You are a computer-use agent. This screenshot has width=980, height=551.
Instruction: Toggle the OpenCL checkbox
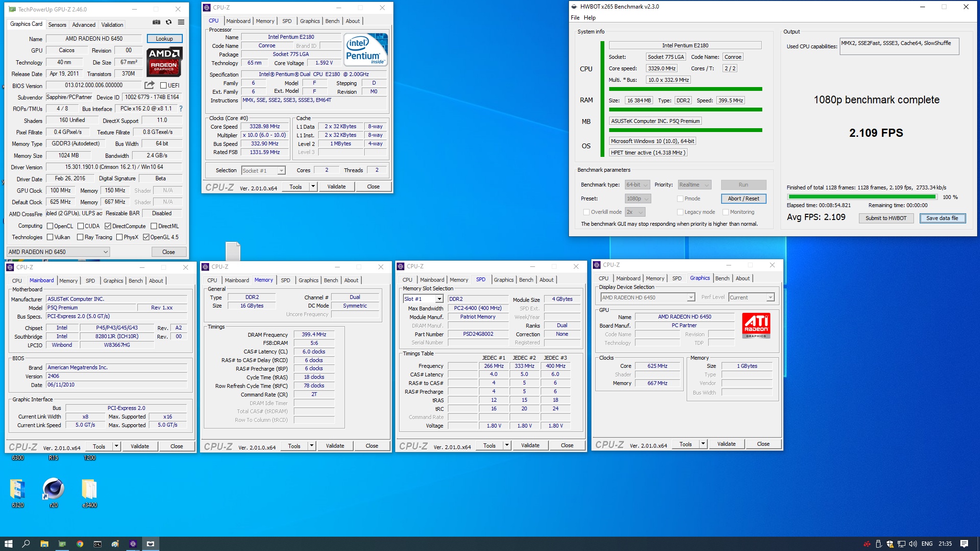[x=50, y=226]
